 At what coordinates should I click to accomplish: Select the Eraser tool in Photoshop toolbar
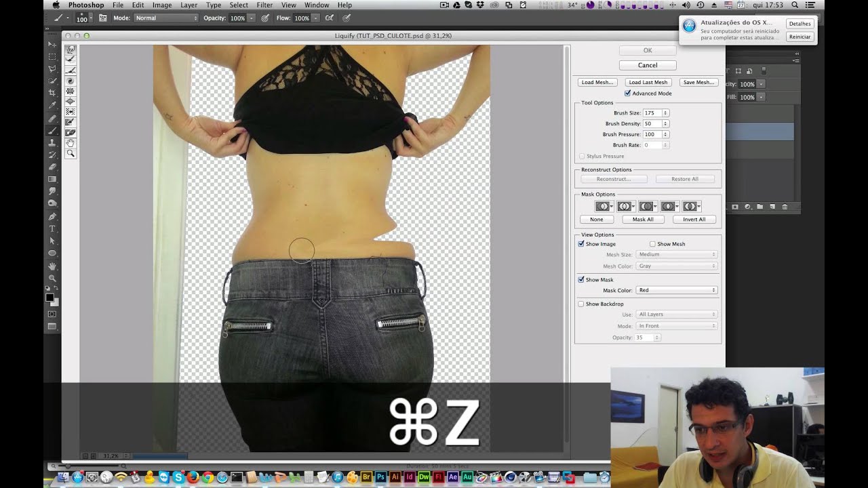[x=52, y=167]
